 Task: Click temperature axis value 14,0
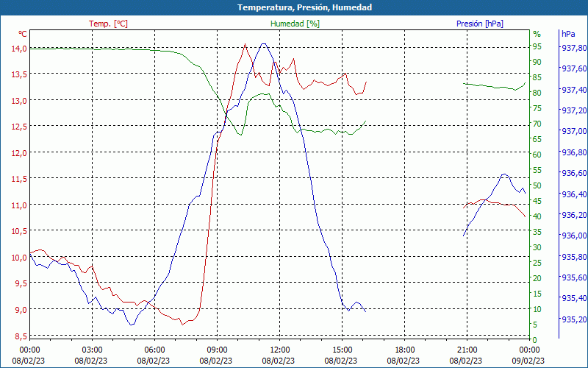[21, 48]
